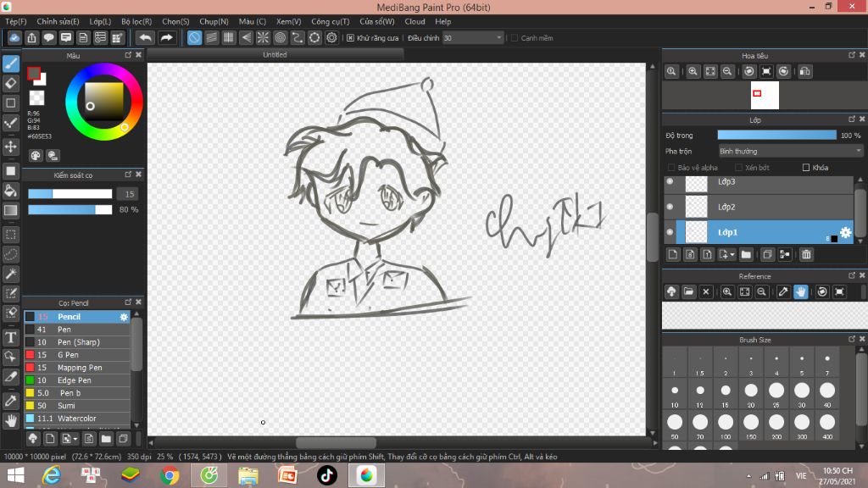Hide Lớp2 layer visibility
Viewport: 868px width, 488px height.
point(670,207)
